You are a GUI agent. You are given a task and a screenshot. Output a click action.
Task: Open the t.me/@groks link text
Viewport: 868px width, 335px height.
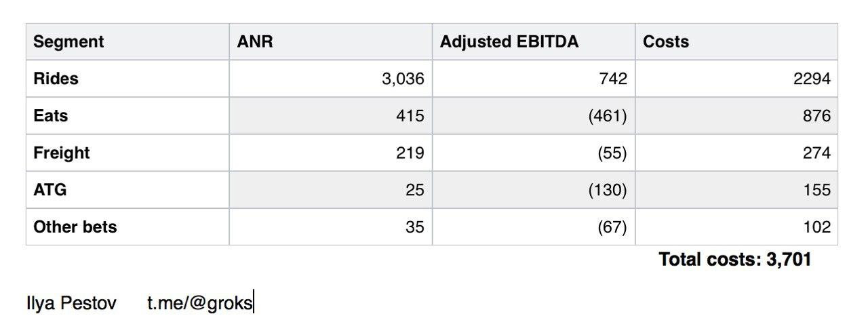tap(199, 302)
